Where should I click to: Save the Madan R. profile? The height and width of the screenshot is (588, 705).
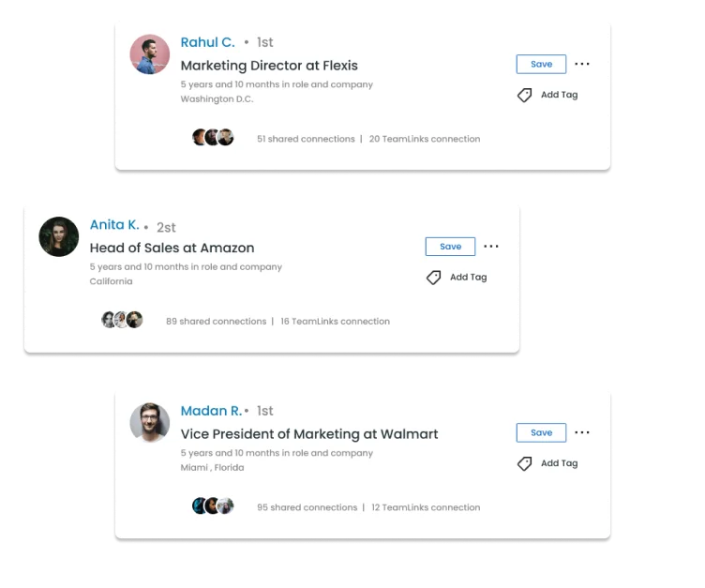[541, 432]
